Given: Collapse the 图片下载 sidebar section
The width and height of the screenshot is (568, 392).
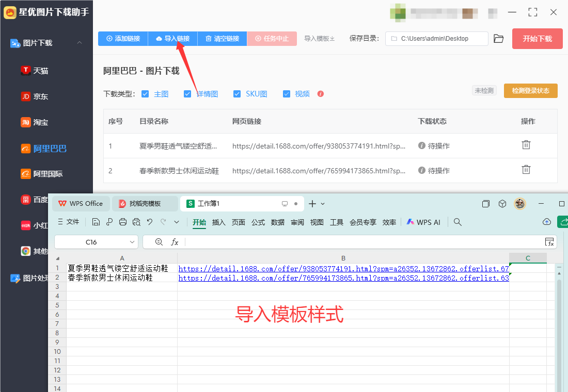Looking at the screenshot, I should pos(80,43).
